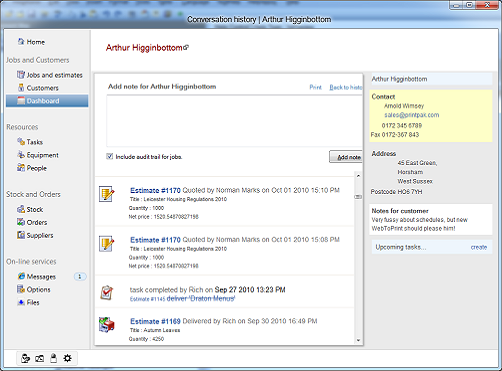
Task: Click pencil icon of 15:10 PM estimate
Action: point(107,194)
